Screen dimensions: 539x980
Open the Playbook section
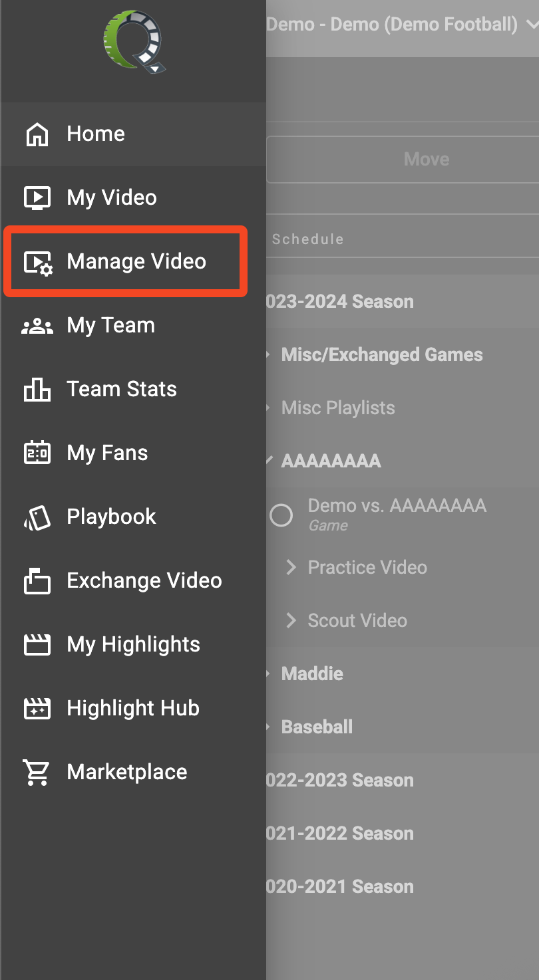tap(133, 517)
